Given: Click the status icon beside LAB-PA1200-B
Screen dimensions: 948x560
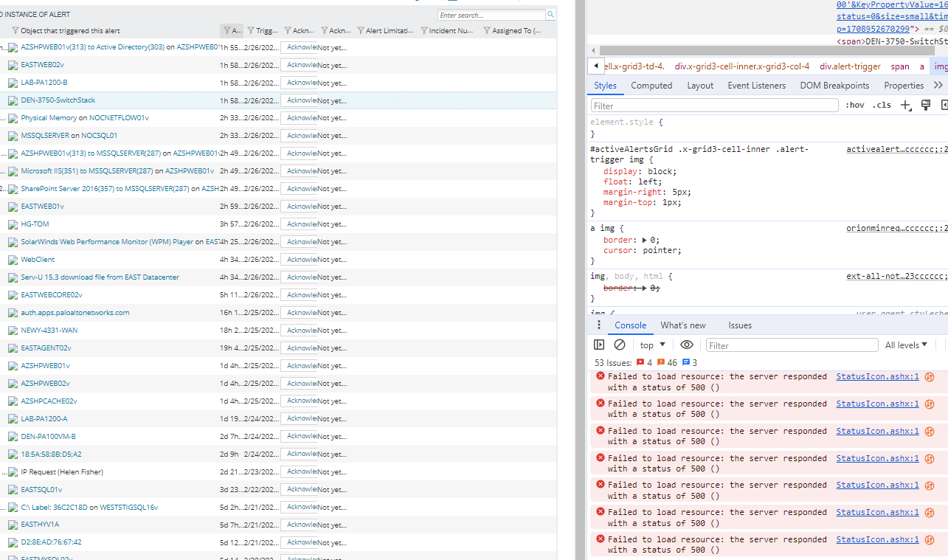Looking at the screenshot, I should click(13, 83).
